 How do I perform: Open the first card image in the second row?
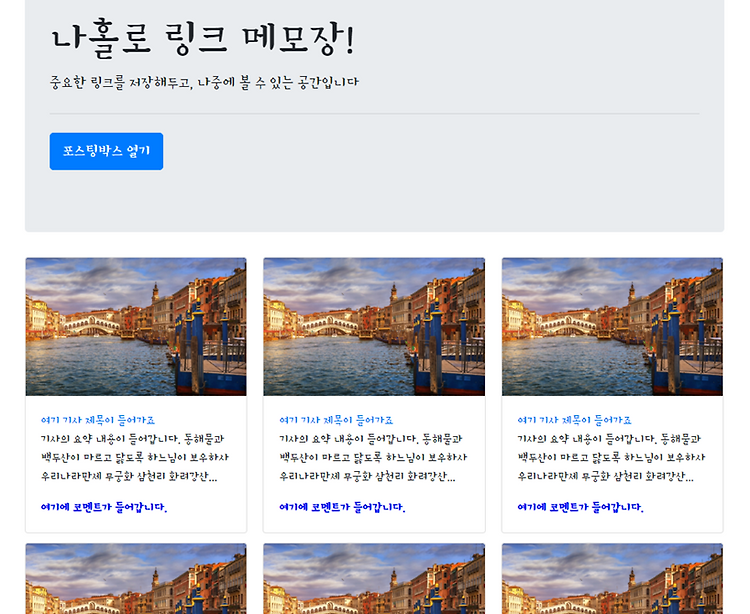pyautogui.click(x=136, y=579)
